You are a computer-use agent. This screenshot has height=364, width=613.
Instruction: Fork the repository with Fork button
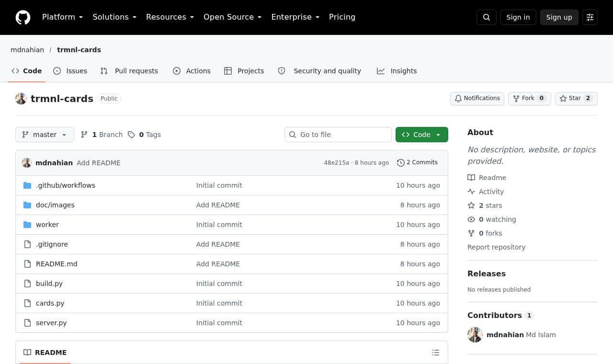coord(530,98)
